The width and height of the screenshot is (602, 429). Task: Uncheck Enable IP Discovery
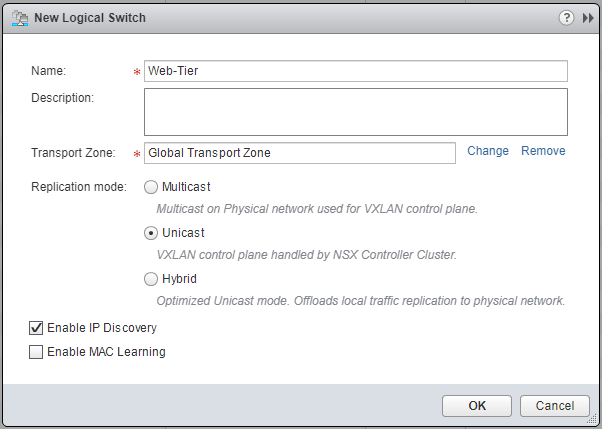pyautogui.click(x=37, y=328)
